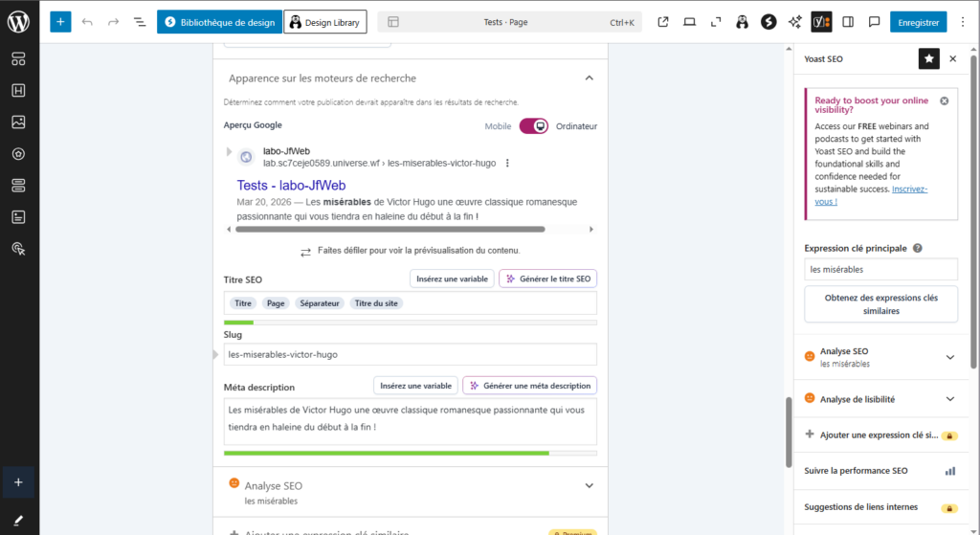The width and height of the screenshot is (980, 535).
Task: Open the click-cursor icon in left sidebar
Action: coord(19,249)
